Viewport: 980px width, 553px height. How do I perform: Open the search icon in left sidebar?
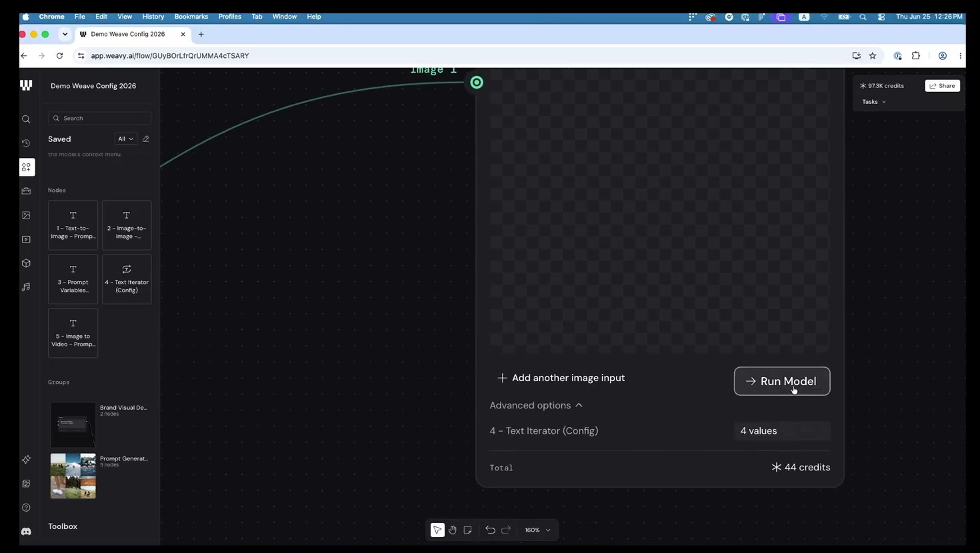26,119
